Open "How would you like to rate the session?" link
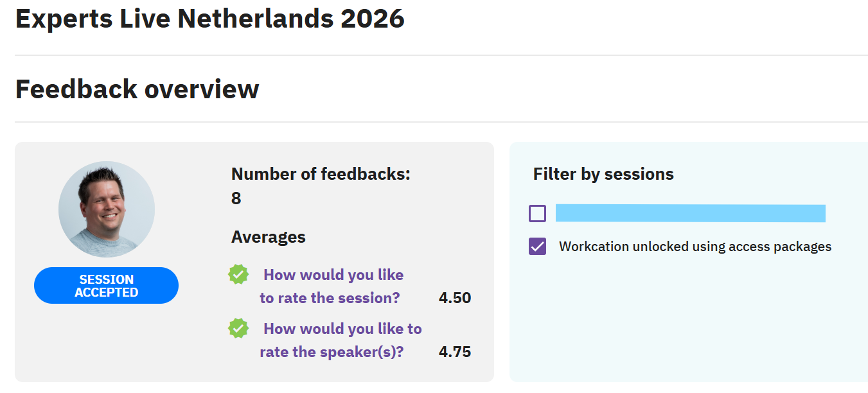868x393 pixels. (332, 286)
